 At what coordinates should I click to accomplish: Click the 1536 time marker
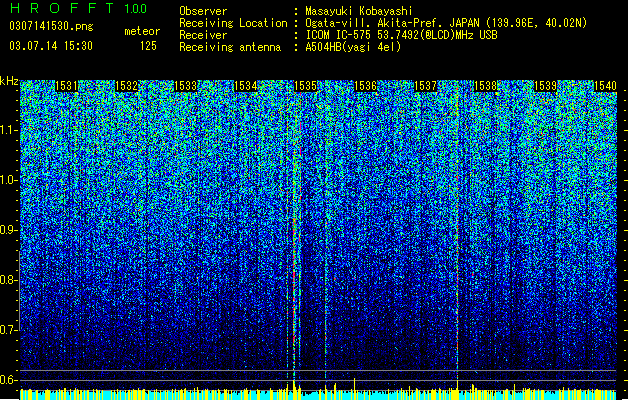(x=366, y=86)
